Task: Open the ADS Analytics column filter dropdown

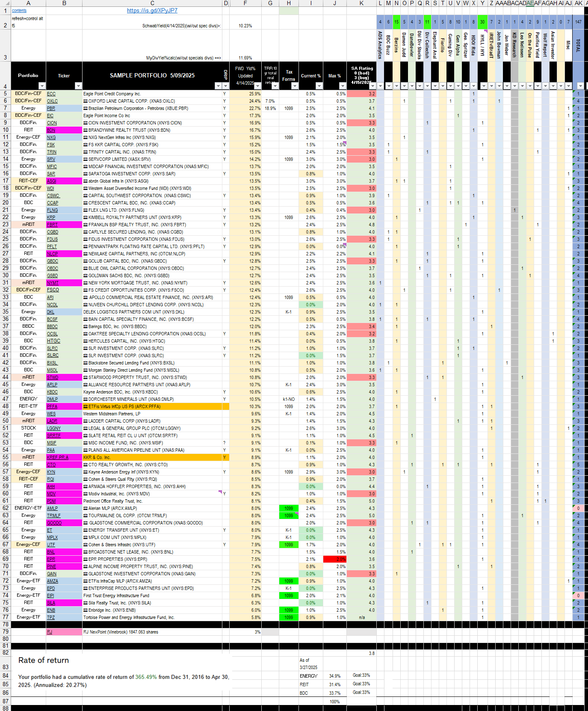Action: tap(380, 86)
